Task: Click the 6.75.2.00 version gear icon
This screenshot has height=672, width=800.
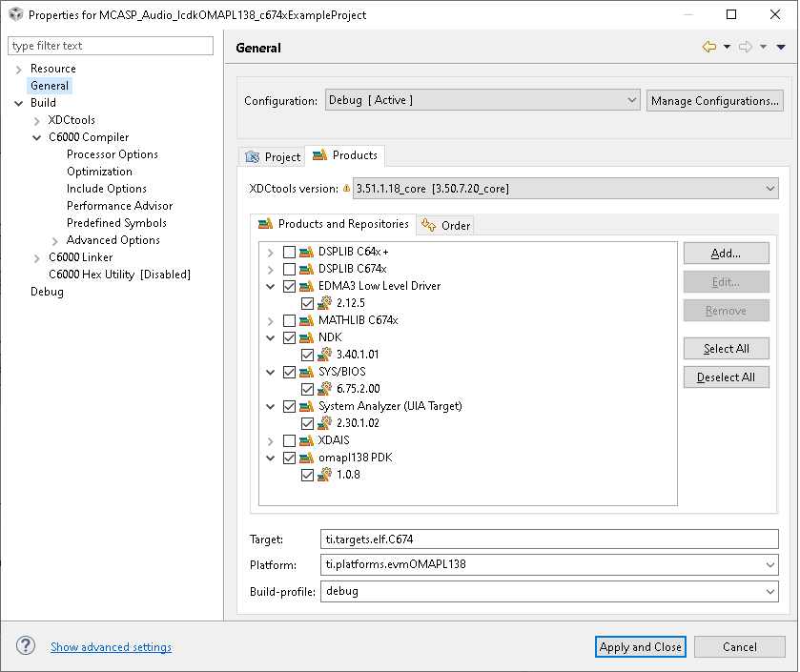Action: (x=325, y=389)
